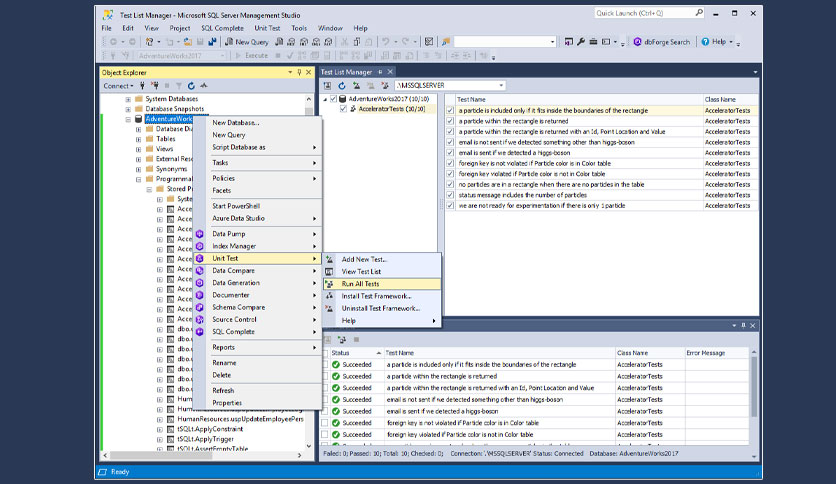Open the Connect dropdown in Object Explorer
Viewport: 836px width, 484px height.
pos(118,85)
